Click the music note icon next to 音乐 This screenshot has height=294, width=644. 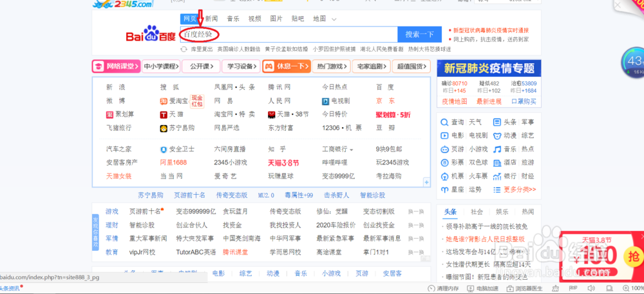tap(497, 150)
